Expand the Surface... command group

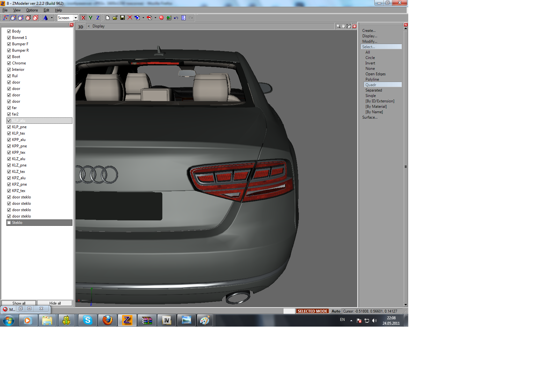pos(370,117)
